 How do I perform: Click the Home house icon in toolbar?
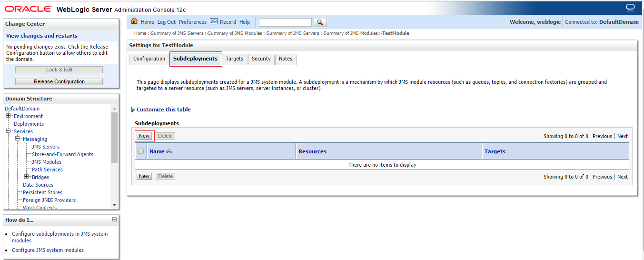tap(134, 21)
